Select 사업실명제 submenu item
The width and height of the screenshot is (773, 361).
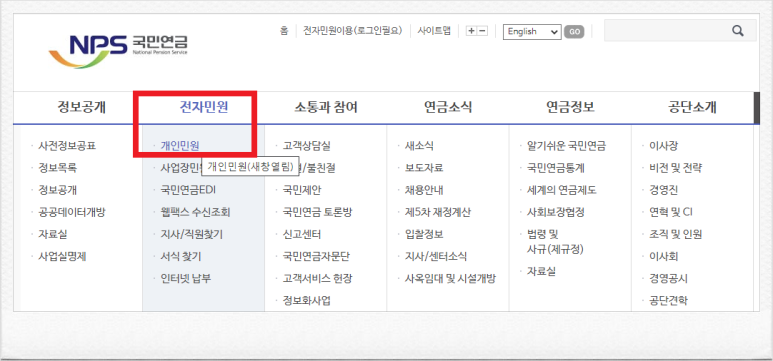(x=62, y=256)
